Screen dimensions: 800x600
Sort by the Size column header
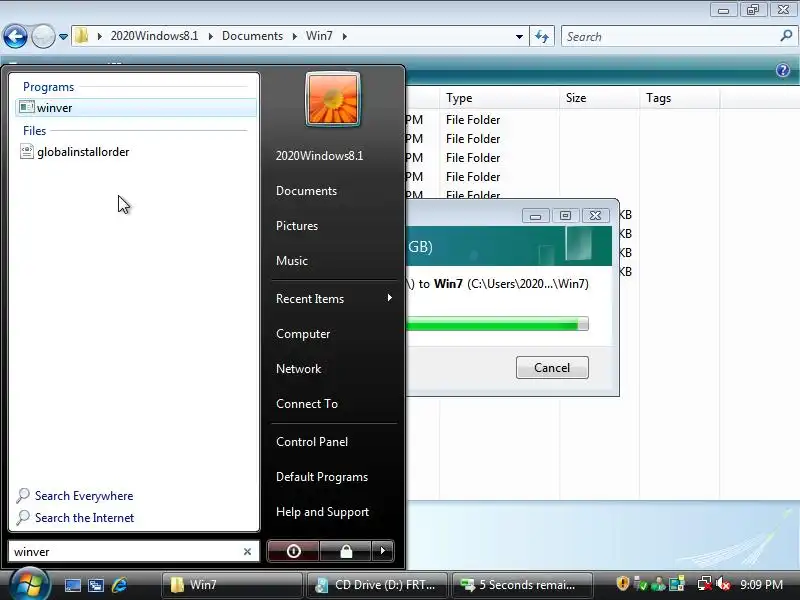coord(599,98)
